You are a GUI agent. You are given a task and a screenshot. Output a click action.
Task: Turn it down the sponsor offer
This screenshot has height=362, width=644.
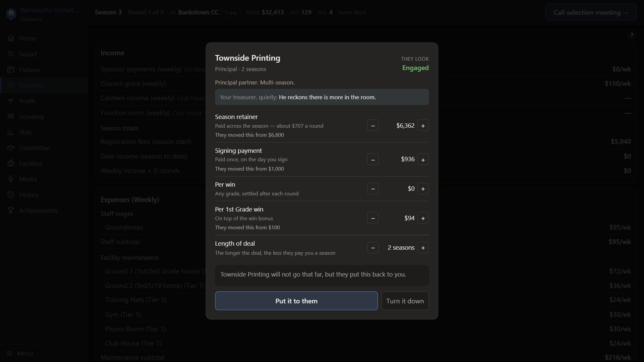pos(405,301)
